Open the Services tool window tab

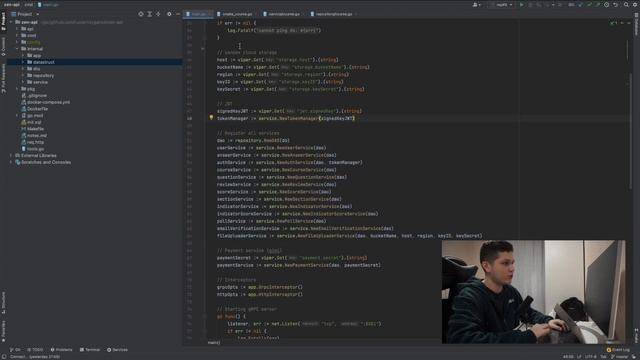point(117,350)
